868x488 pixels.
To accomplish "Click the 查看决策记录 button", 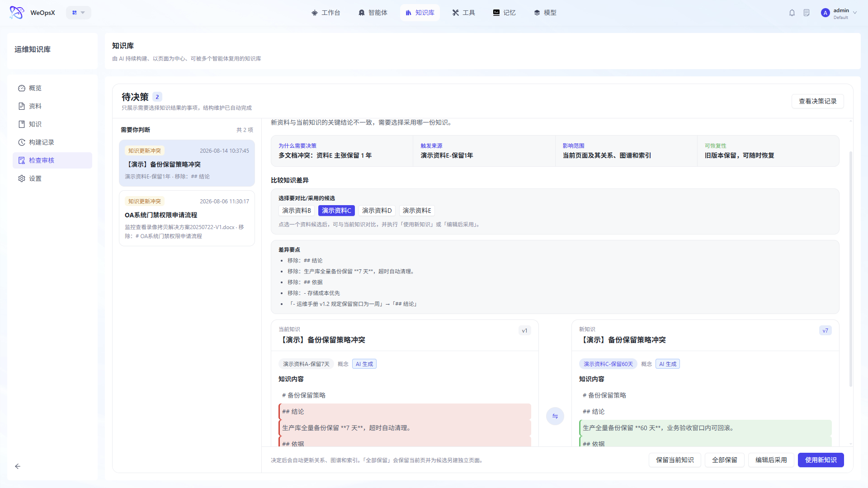I will (x=817, y=101).
